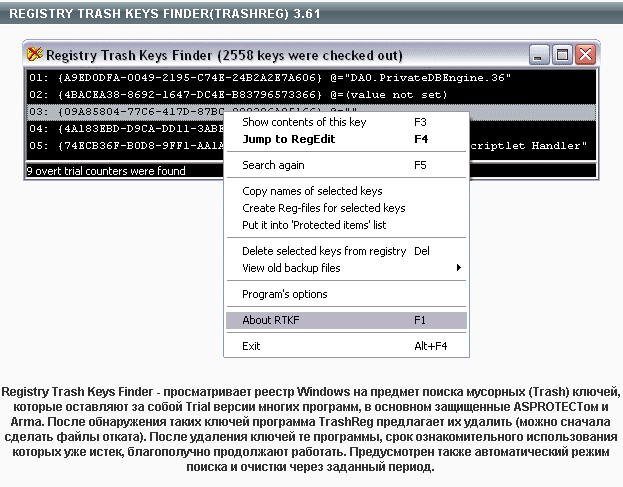Click the Registry Trash Keys Finder title icon
Viewport: 623px width, 487px height.
click(x=35, y=54)
